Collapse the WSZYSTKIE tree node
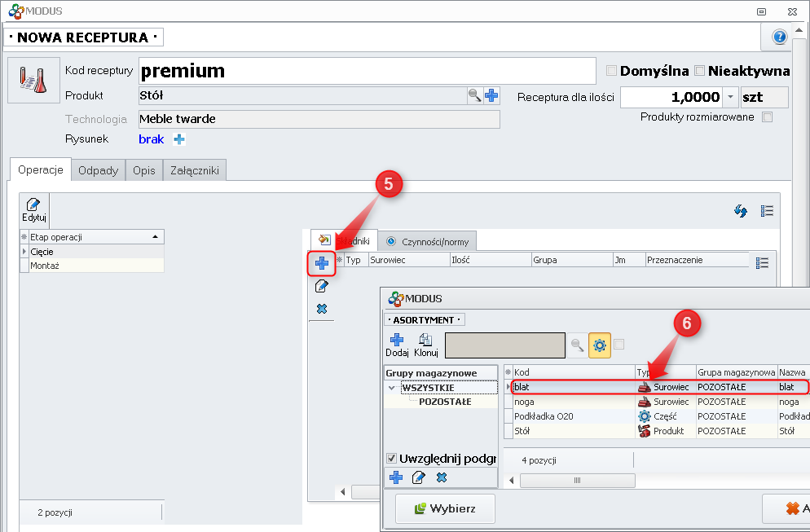Screen dimensions: 810x532 pyautogui.click(x=393, y=388)
